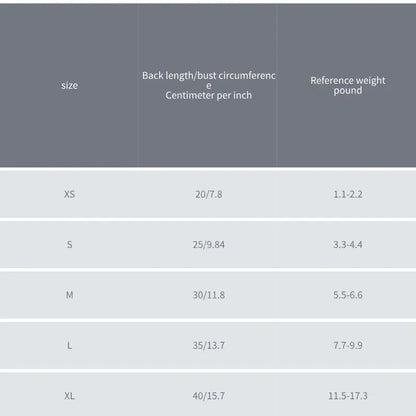The width and height of the screenshot is (416, 416).
Task: Select the M size cell
Action: (69, 295)
